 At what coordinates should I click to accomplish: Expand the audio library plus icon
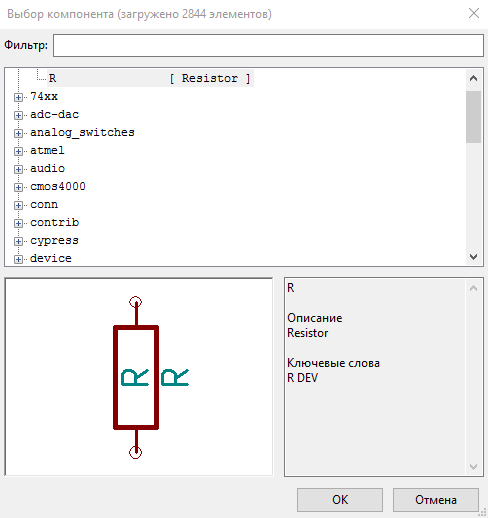18,169
